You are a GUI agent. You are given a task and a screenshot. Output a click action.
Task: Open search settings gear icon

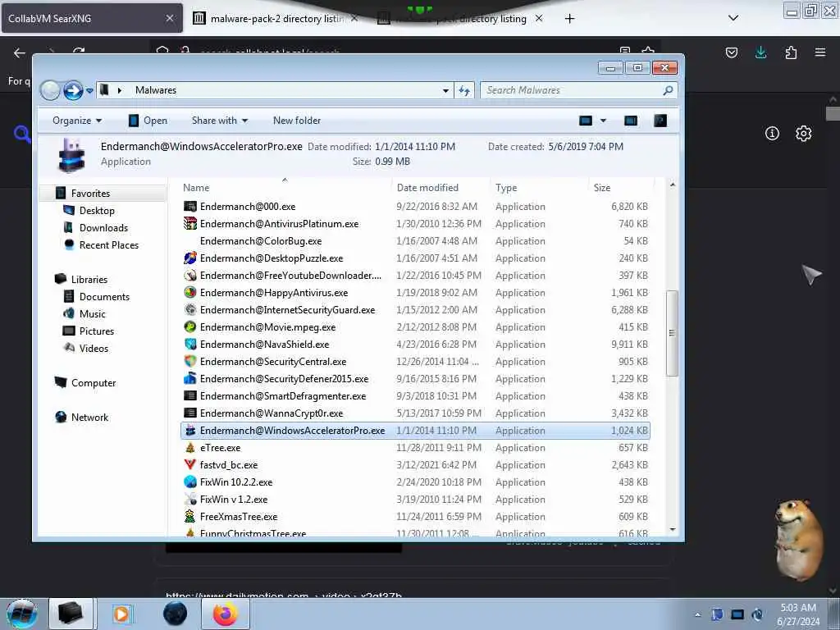pyautogui.click(x=803, y=134)
